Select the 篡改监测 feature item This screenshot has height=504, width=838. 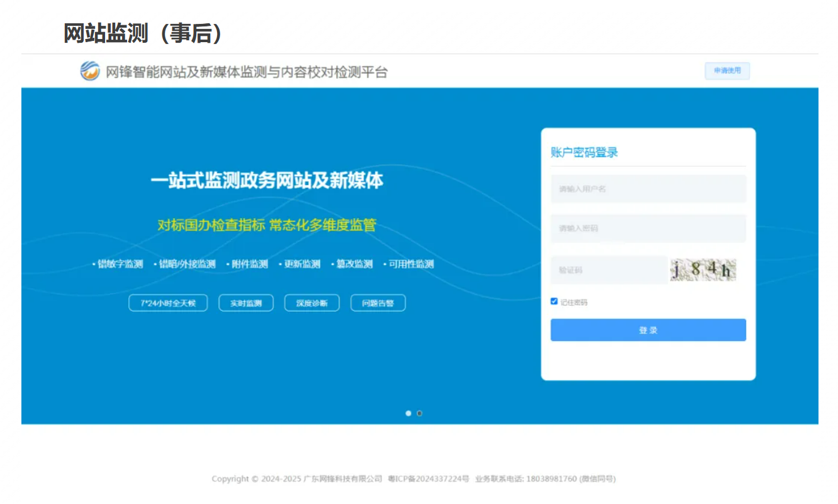point(354,264)
